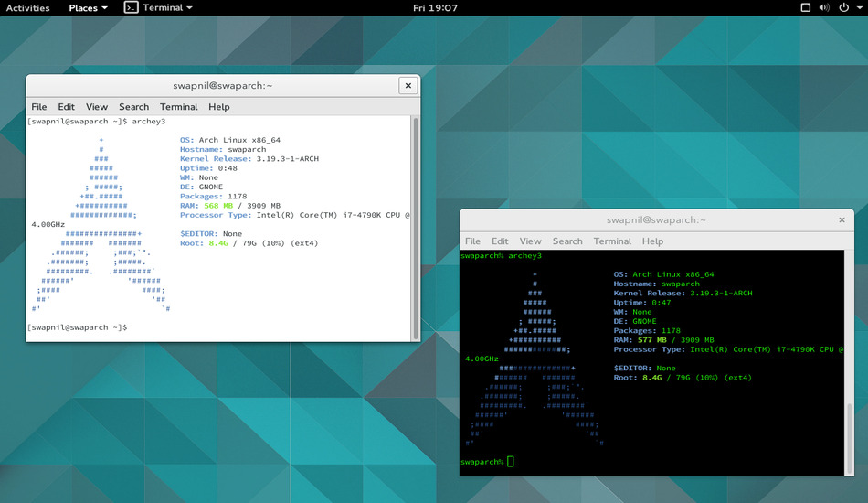
Task: Open File menu in the white terminal window
Action: pos(38,107)
